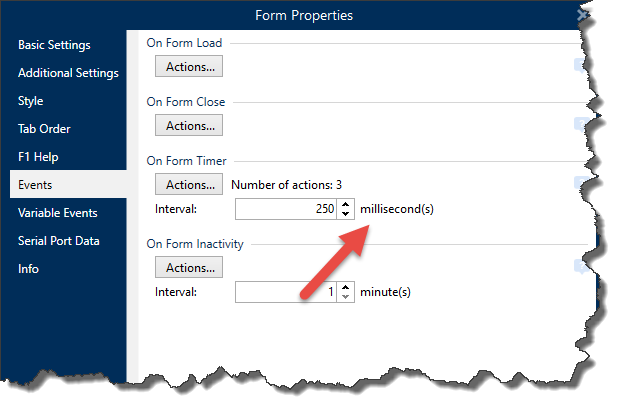Screen dimensions: 623x411
Task: Decrease inactivity minutes with down arrow
Action: pyautogui.click(x=346, y=298)
